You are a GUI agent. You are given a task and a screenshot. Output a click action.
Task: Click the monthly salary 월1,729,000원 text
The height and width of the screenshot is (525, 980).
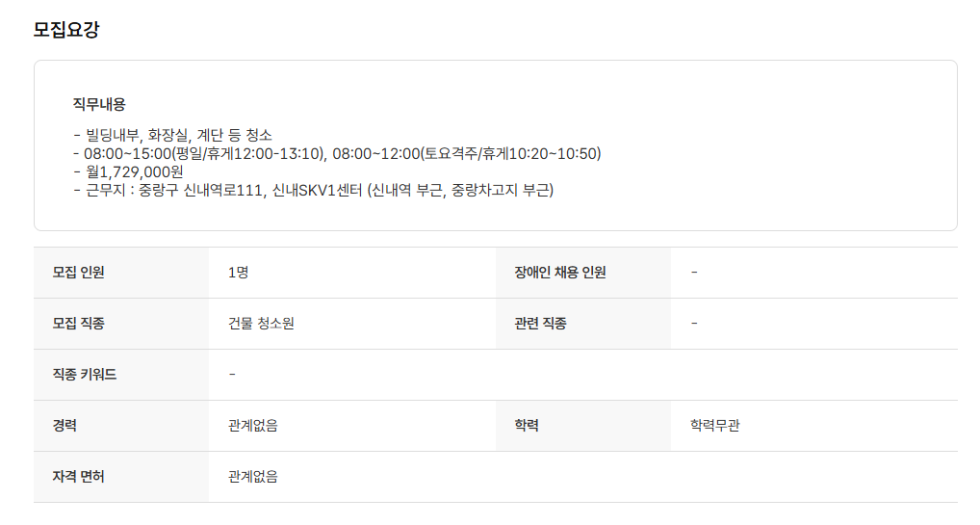133,171
